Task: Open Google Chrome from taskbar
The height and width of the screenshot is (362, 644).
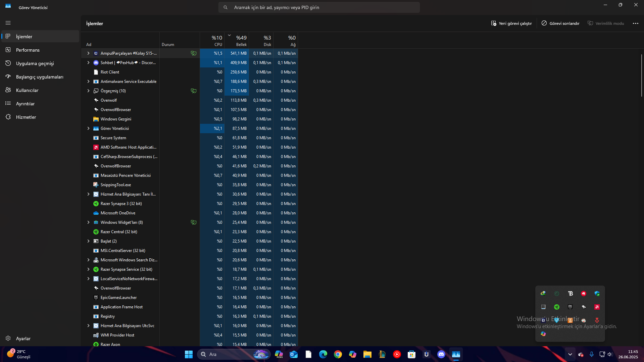Action: click(338, 354)
